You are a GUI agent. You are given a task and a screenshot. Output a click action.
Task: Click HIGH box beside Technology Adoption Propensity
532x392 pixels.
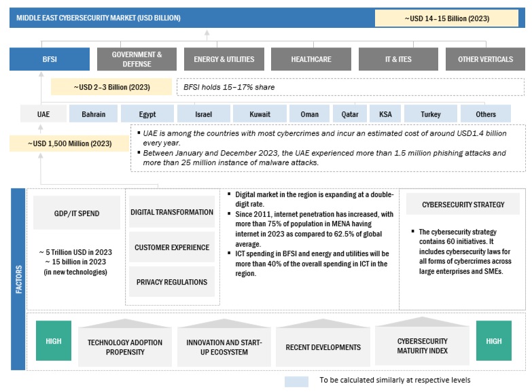coord(53,341)
